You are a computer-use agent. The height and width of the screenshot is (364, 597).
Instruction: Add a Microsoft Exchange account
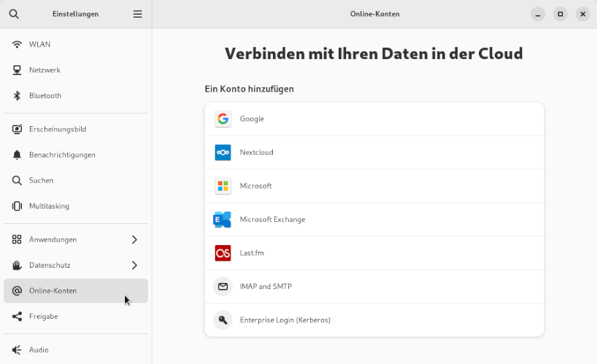click(375, 219)
